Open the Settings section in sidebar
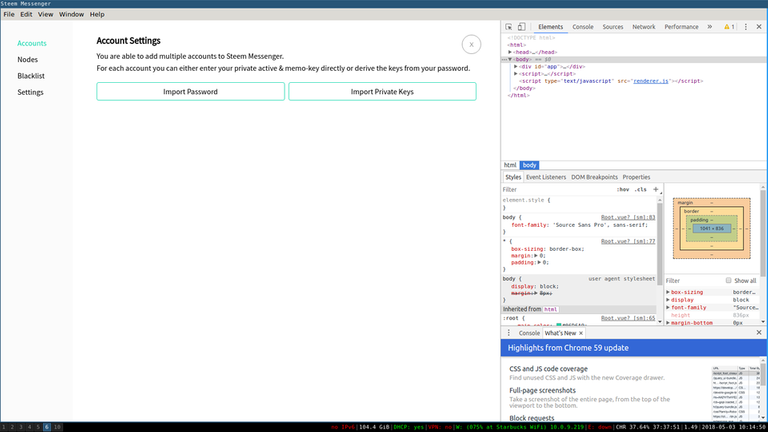This screenshot has width=768, height=432. (x=30, y=92)
